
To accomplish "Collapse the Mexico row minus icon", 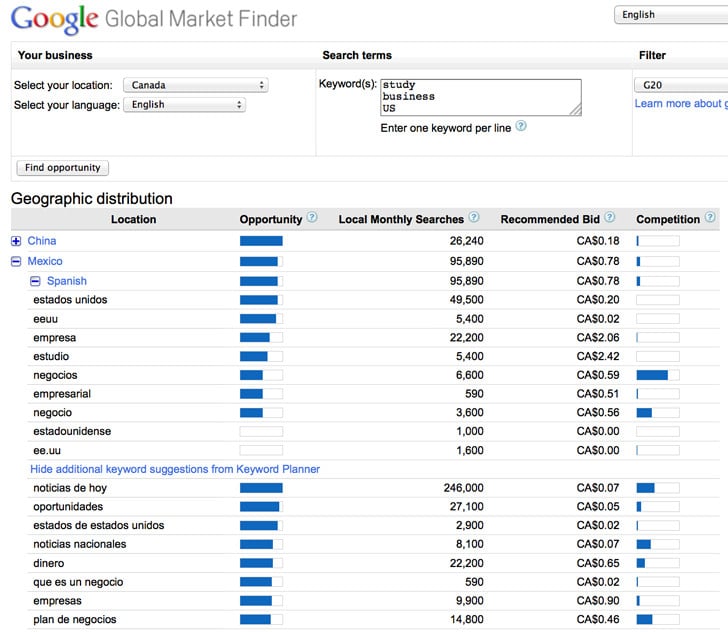I will point(16,261).
